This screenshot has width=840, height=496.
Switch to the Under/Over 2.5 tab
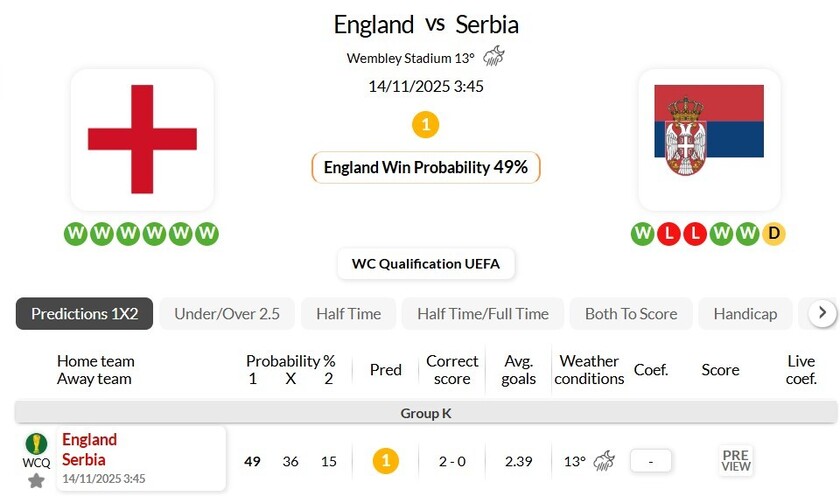(x=227, y=314)
